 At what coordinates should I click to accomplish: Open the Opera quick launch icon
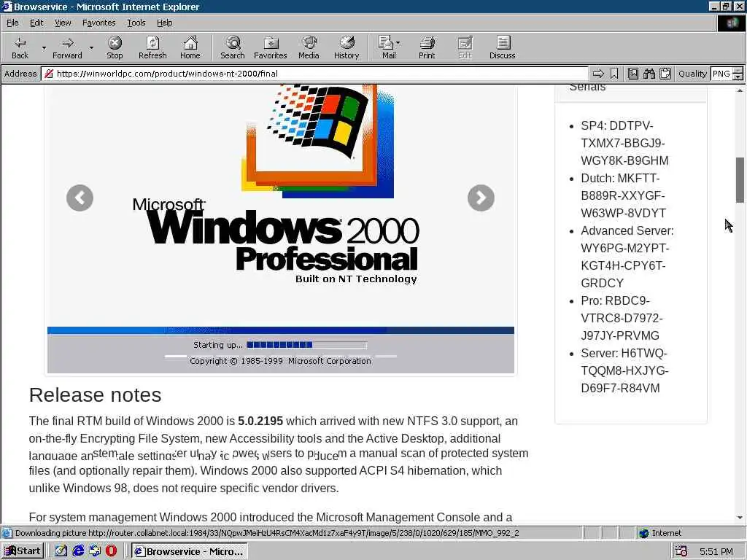(x=111, y=551)
